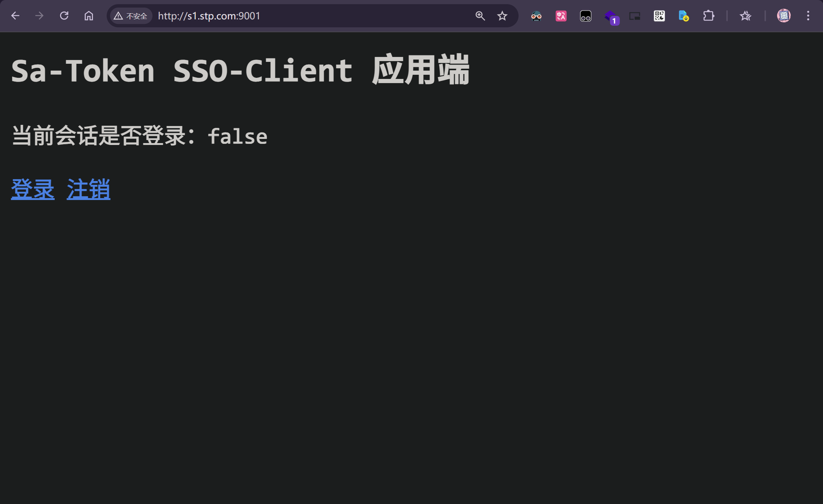Click the 登录 login link

(x=33, y=189)
